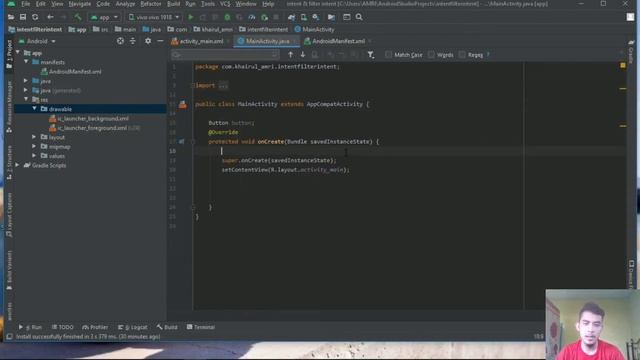
Task: Open the File menu
Action: pyautogui.click(x=26, y=4)
